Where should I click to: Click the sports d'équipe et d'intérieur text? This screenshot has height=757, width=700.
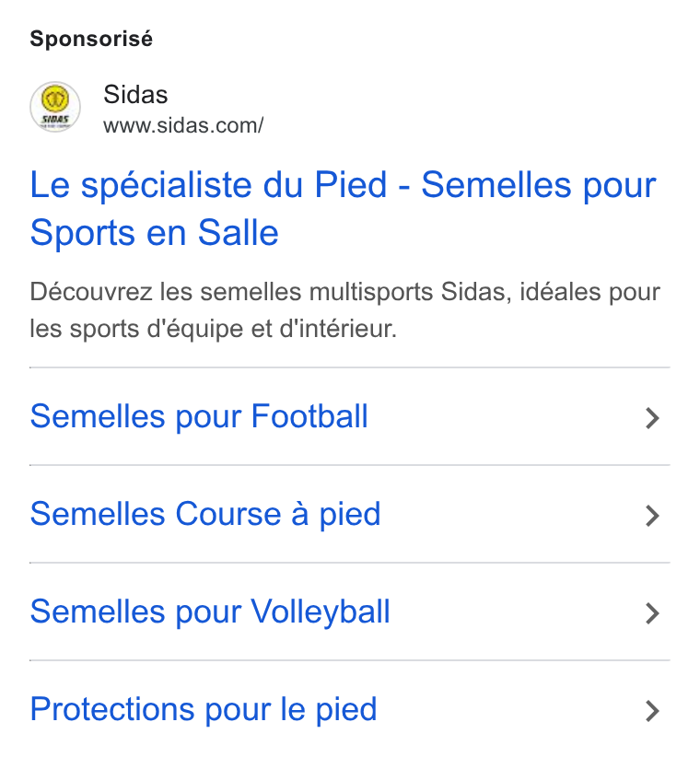click(233, 330)
